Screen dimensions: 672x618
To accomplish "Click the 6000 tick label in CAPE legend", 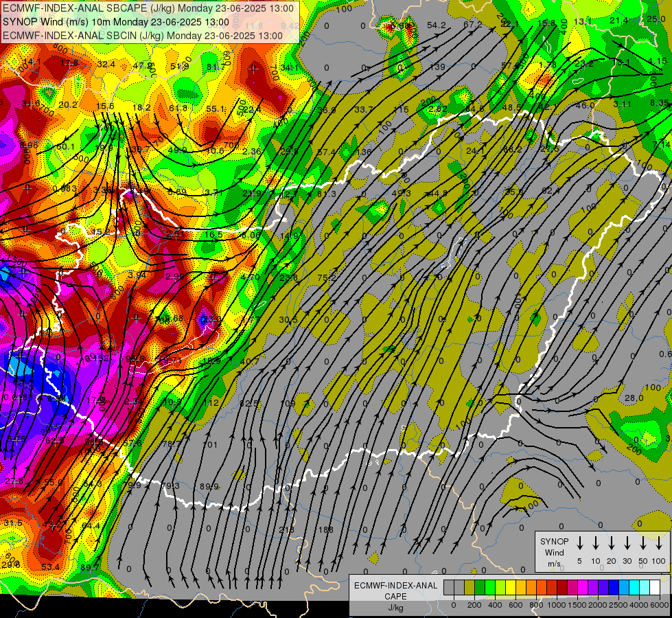I will pyautogui.click(x=660, y=605).
